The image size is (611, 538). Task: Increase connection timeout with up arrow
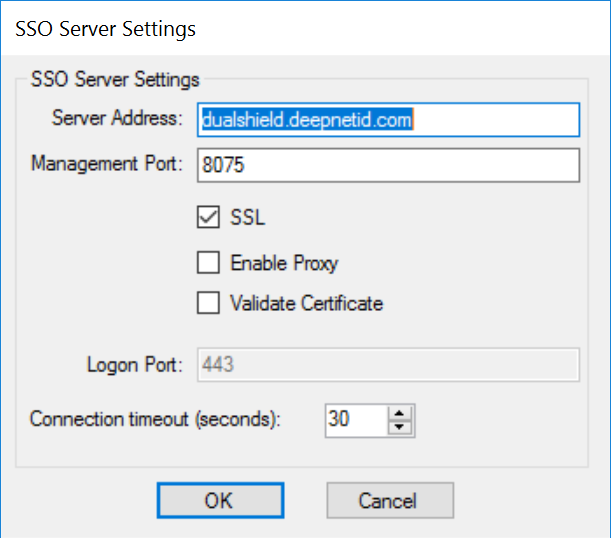[400, 413]
